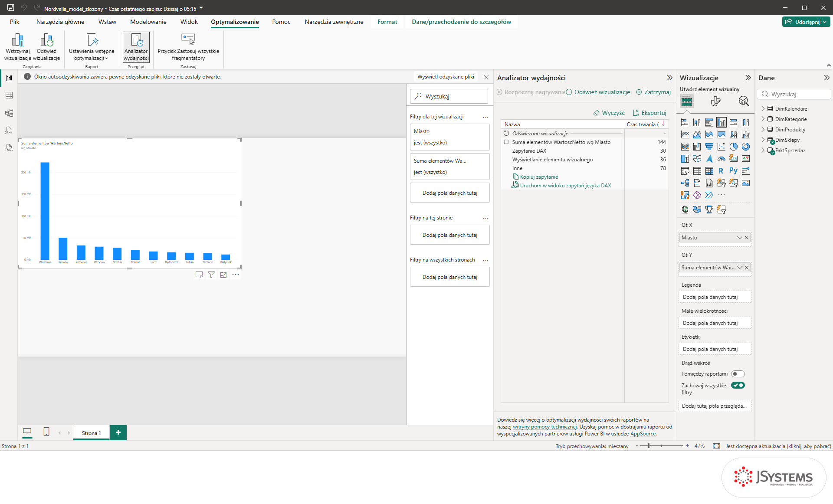Open the Analytics magnifier tab
833x504 pixels.
[x=744, y=101]
